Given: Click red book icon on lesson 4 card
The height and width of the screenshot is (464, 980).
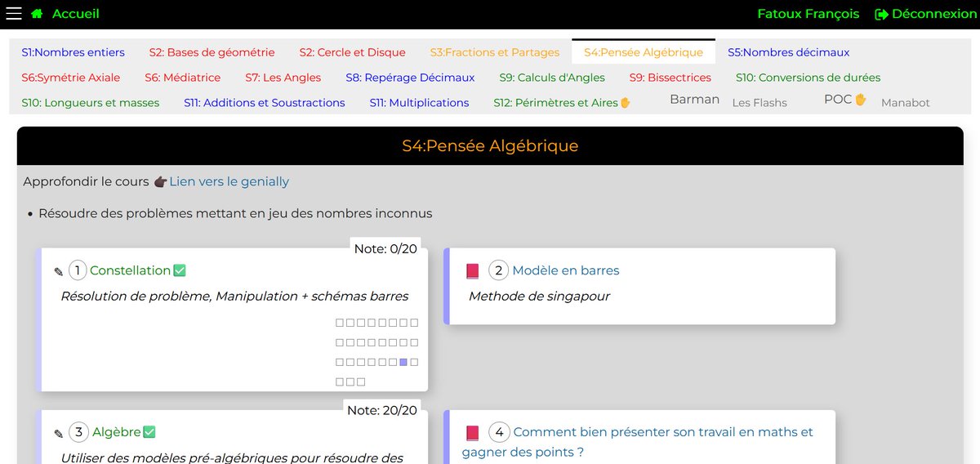Looking at the screenshot, I should click(472, 432).
